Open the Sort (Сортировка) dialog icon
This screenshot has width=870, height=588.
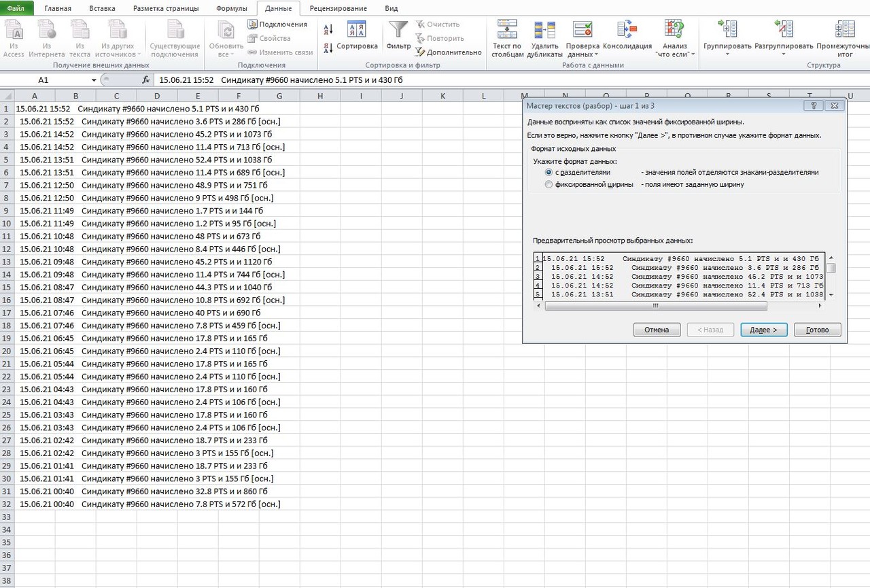point(357,29)
